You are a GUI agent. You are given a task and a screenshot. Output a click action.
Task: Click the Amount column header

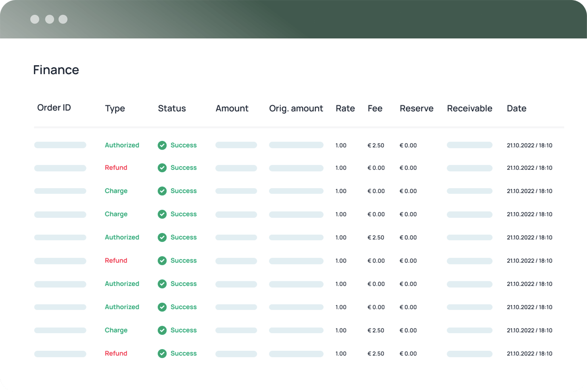coord(232,108)
